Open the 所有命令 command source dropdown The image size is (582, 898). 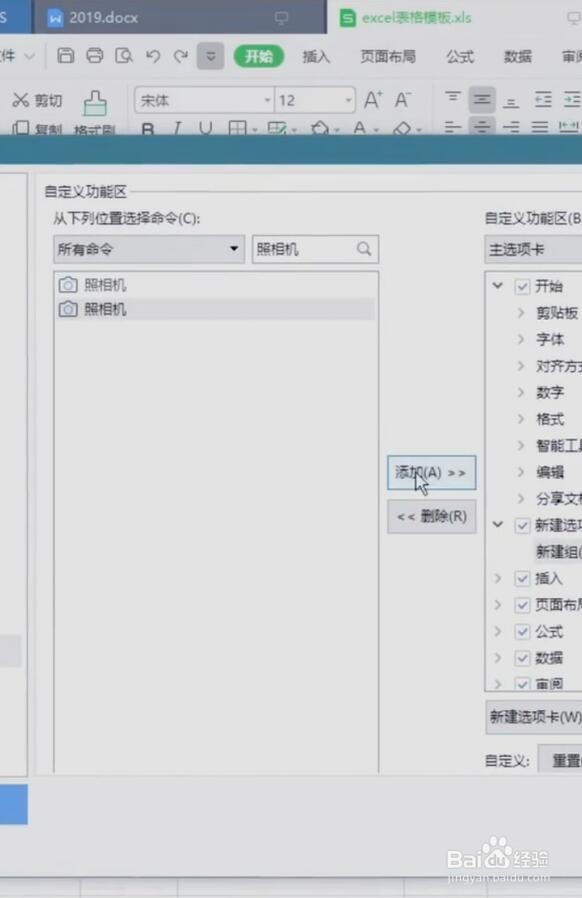coord(149,249)
